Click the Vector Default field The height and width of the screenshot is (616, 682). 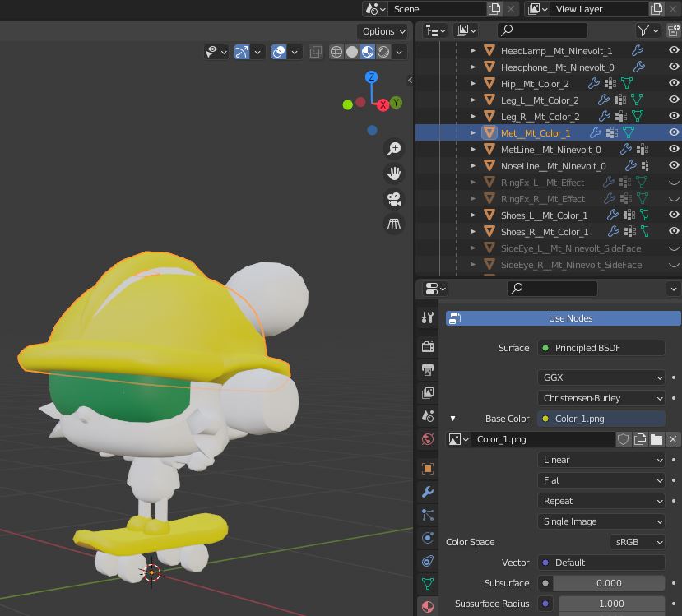point(601,563)
